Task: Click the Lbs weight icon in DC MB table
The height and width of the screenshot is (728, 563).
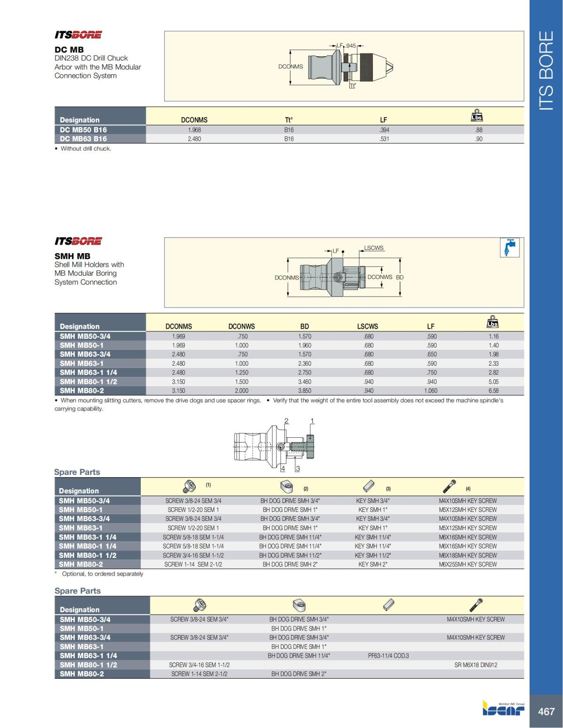Action: pos(477,116)
